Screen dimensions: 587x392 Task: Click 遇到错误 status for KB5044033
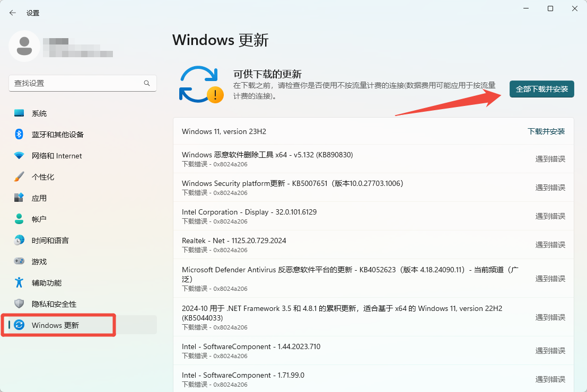(x=550, y=317)
